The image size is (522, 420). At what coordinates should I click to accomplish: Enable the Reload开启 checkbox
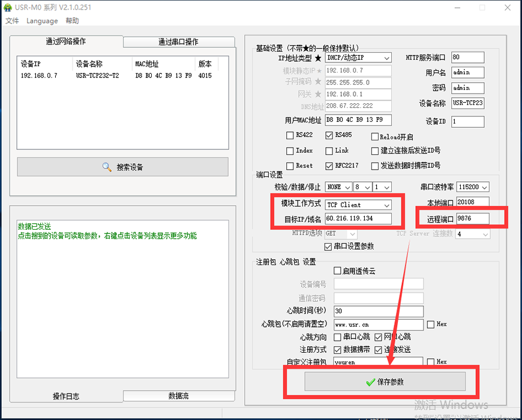pyautogui.click(x=375, y=137)
